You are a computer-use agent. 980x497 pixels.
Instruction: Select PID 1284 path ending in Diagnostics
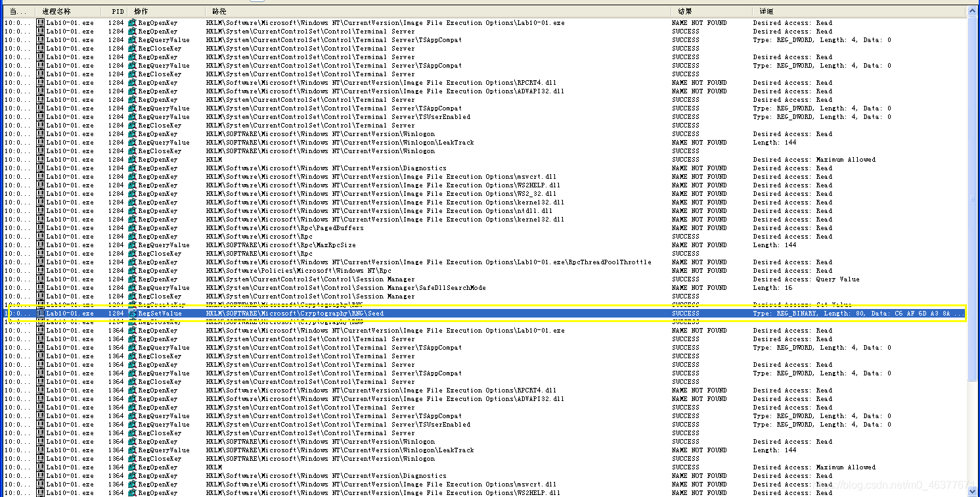coord(326,168)
